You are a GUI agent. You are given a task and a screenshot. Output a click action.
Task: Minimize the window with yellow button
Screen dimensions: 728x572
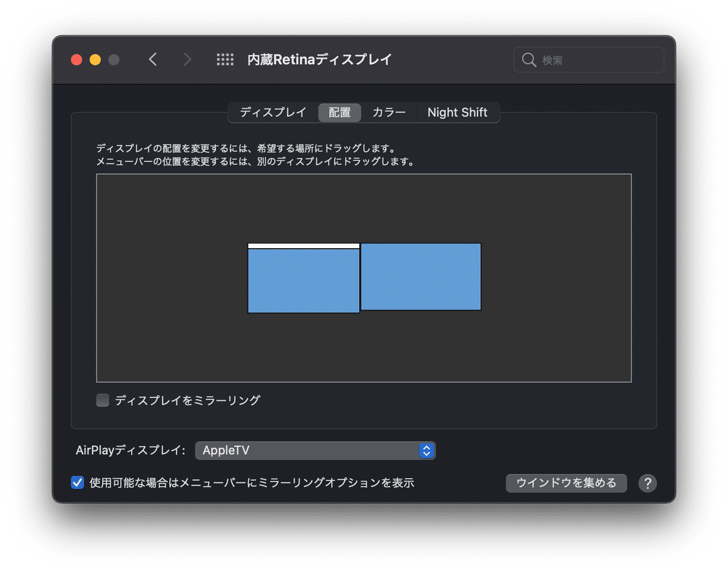pos(95,59)
